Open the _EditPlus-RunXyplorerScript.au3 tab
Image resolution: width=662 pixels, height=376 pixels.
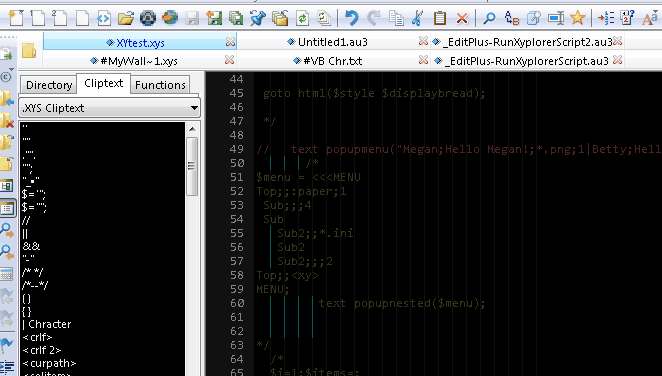527,61
